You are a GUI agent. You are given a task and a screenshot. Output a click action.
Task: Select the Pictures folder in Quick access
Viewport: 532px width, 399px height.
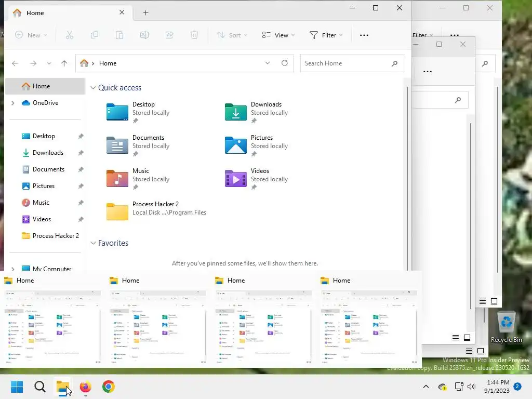[257, 145]
